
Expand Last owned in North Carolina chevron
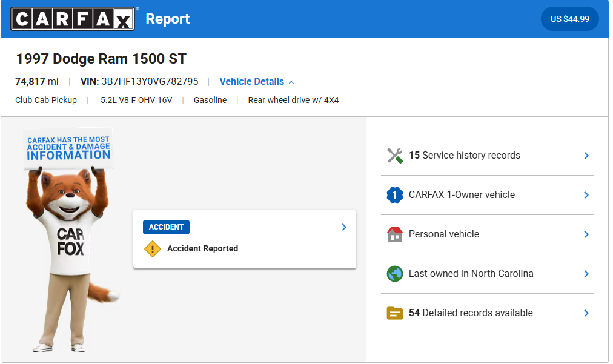[586, 274]
